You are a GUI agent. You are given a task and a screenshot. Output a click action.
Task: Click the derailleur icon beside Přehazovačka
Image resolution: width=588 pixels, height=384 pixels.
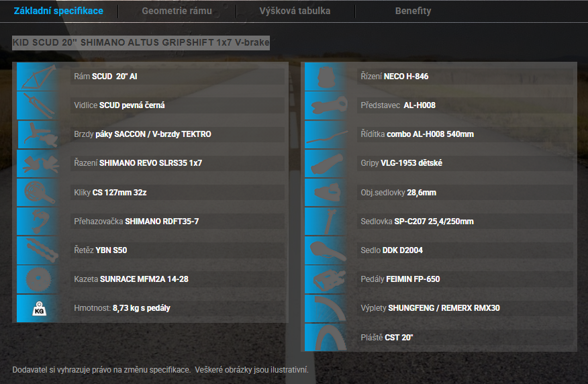pyautogui.click(x=39, y=222)
